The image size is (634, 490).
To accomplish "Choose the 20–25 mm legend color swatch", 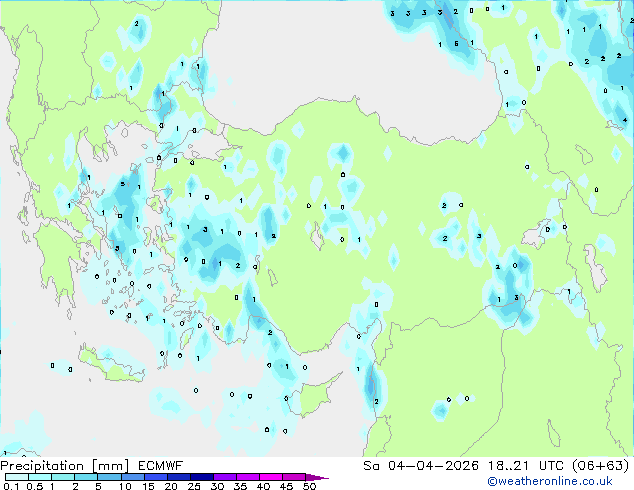I will click(178, 477).
